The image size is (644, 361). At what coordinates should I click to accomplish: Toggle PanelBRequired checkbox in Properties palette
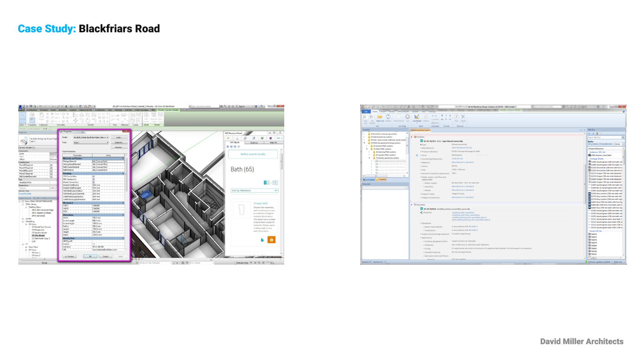pos(51,171)
